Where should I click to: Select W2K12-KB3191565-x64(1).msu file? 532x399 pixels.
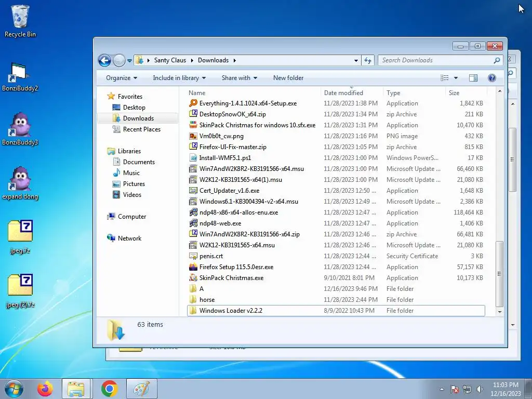336,180
